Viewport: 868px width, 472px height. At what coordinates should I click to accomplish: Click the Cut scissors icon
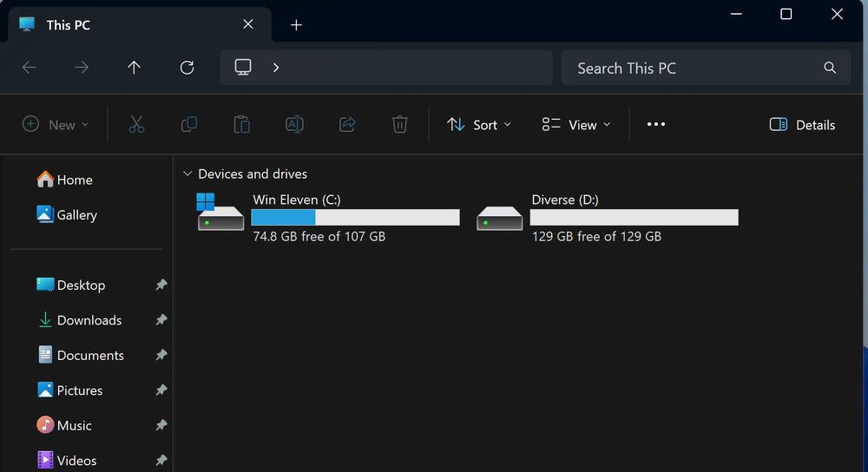136,124
